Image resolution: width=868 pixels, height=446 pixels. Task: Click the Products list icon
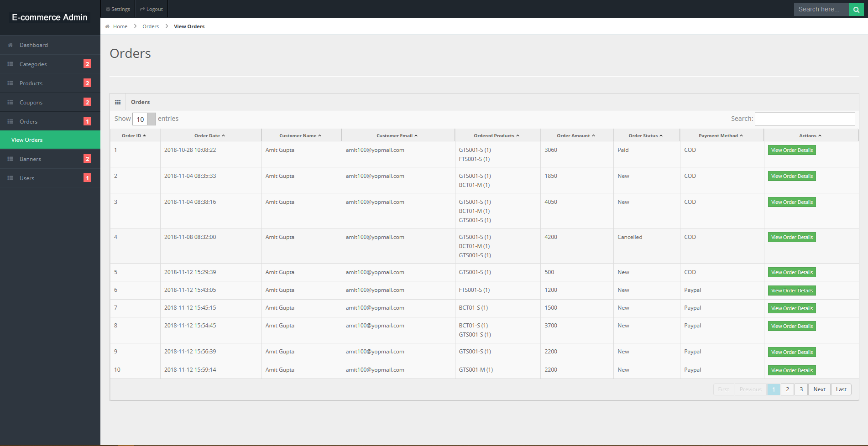pos(10,83)
